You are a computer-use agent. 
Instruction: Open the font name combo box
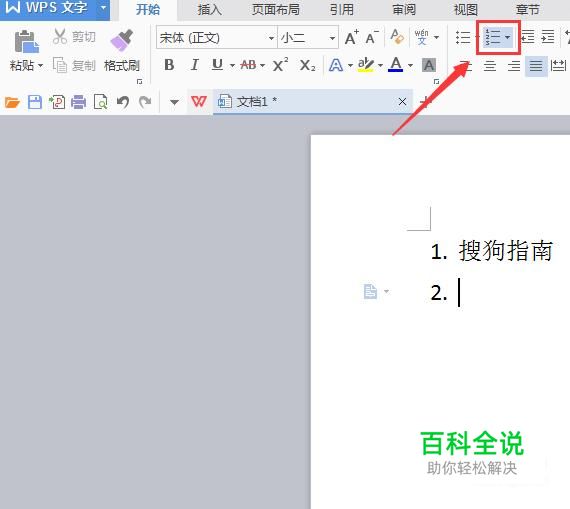tap(216, 37)
